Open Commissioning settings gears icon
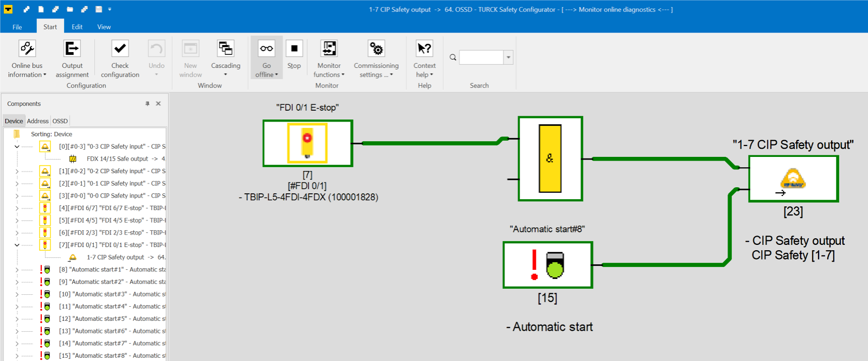Screen dimensions: 868x361 point(376,48)
